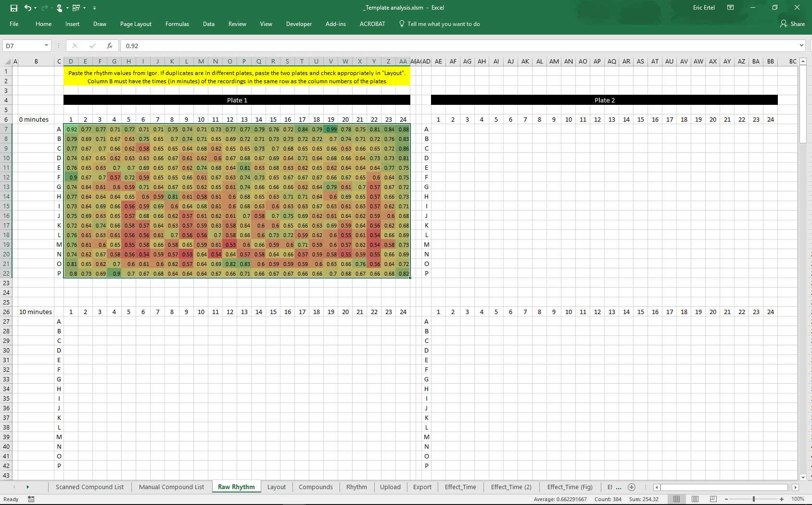Expand the Touch/Mouse Mode dropdown arrow
Viewport: 812px width, 505px height.
tap(67, 8)
